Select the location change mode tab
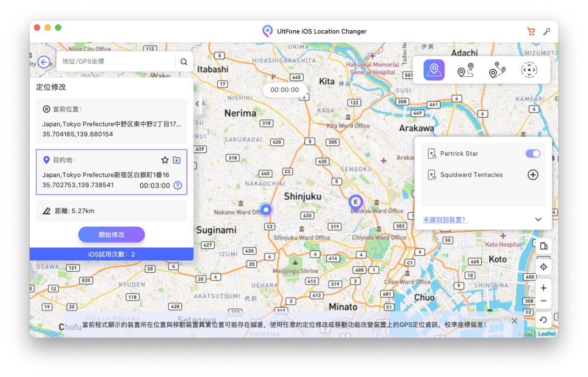 434,70
